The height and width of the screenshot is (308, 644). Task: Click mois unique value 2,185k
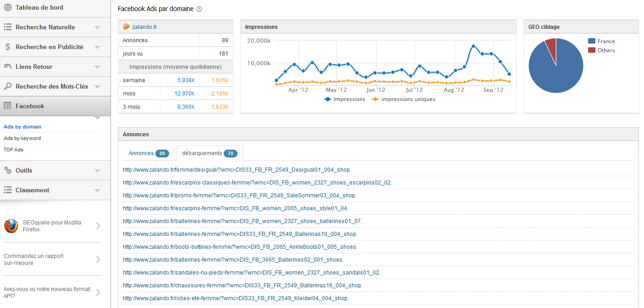(x=220, y=94)
